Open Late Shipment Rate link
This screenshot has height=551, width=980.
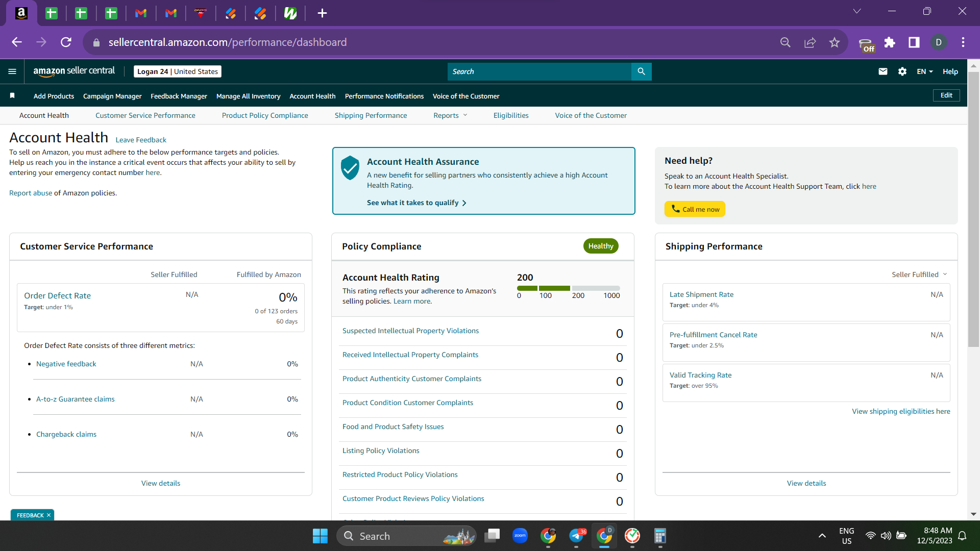click(701, 294)
